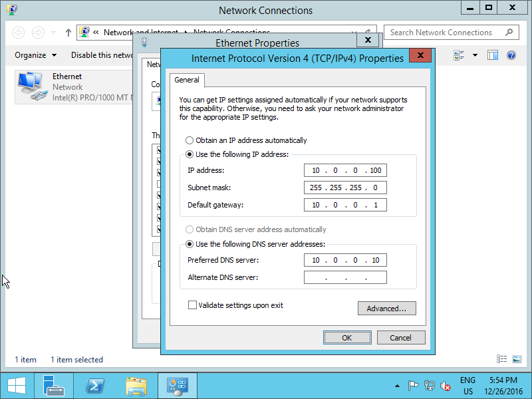Open File Explorer from the taskbar

tap(136, 386)
